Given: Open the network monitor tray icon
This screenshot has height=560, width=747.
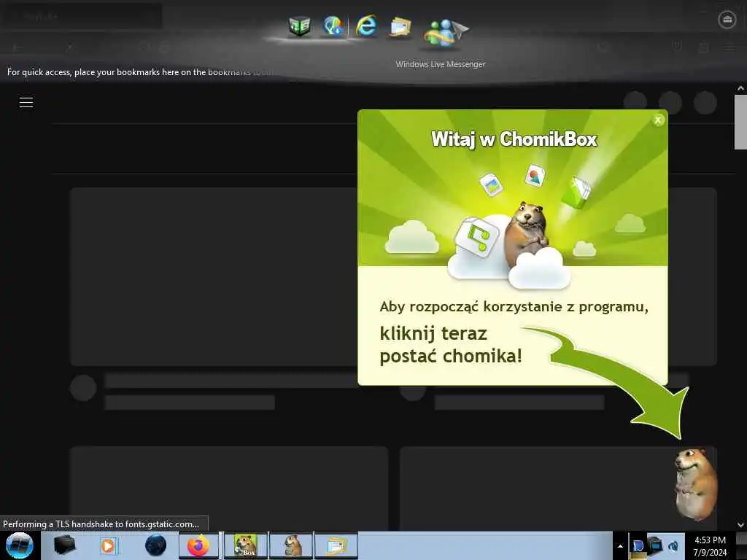Looking at the screenshot, I should tap(656, 545).
